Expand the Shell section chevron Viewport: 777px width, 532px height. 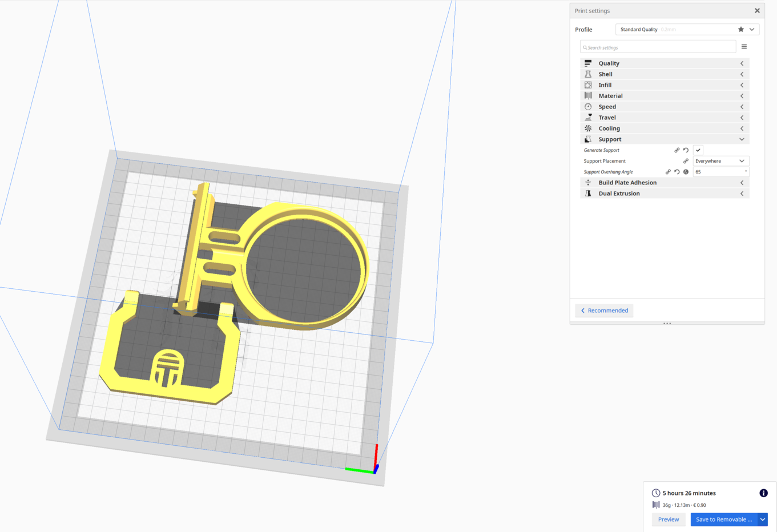(742, 74)
